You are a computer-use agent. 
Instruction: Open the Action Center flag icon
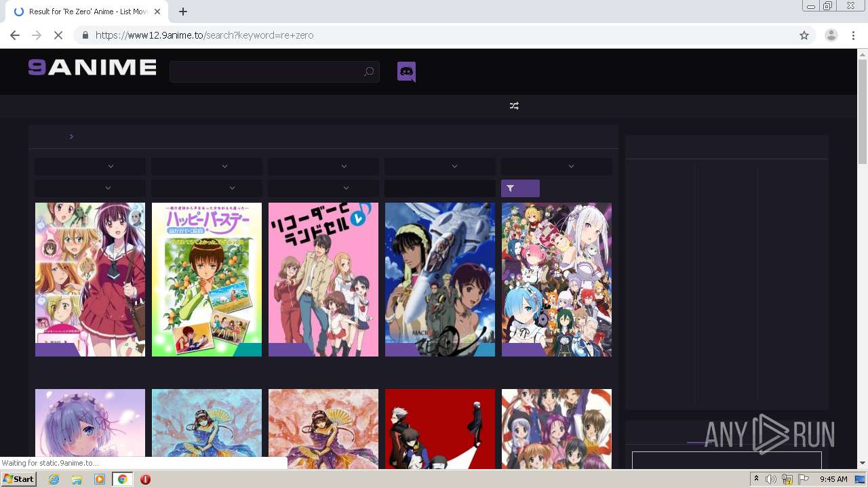pyautogui.click(x=804, y=479)
